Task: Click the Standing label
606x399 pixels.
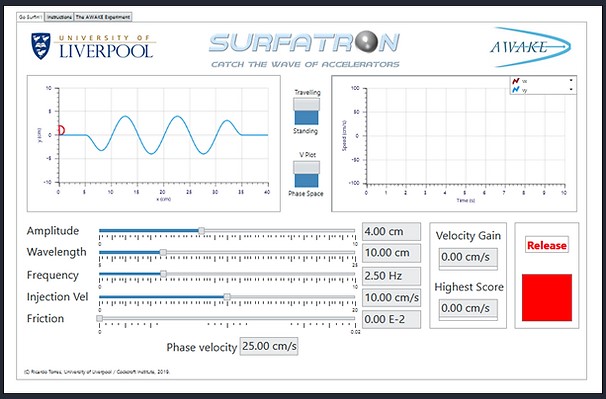Action: coord(305,131)
